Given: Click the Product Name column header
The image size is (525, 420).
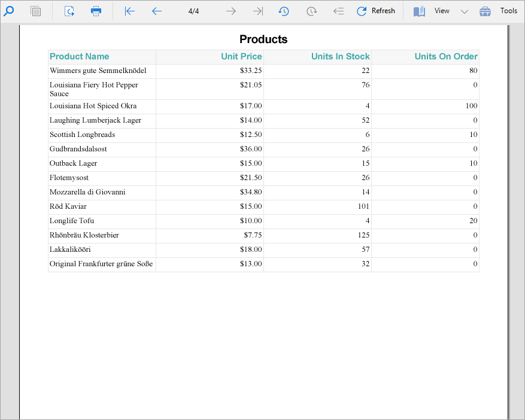Looking at the screenshot, I should (x=102, y=57).
